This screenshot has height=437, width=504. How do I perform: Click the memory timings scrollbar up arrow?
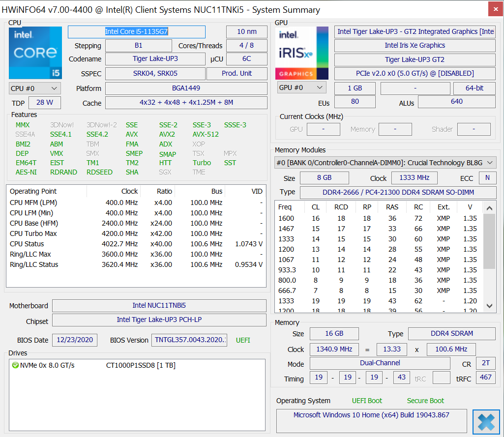click(490, 208)
